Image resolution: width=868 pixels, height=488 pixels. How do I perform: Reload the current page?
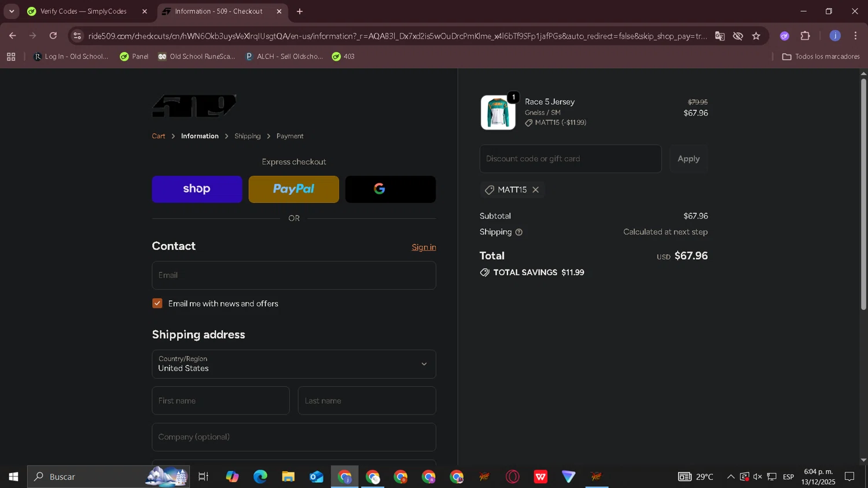(x=53, y=36)
